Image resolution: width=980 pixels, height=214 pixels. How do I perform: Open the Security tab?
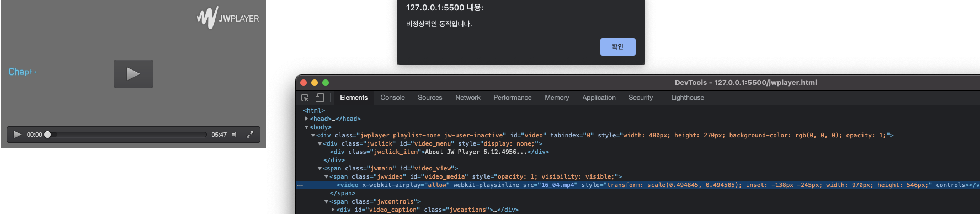click(x=641, y=98)
